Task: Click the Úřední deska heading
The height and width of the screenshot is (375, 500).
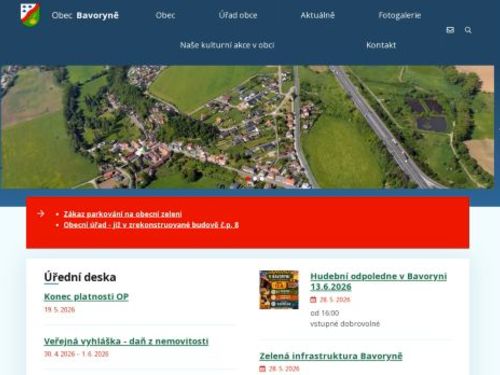Action: click(80, 277)
